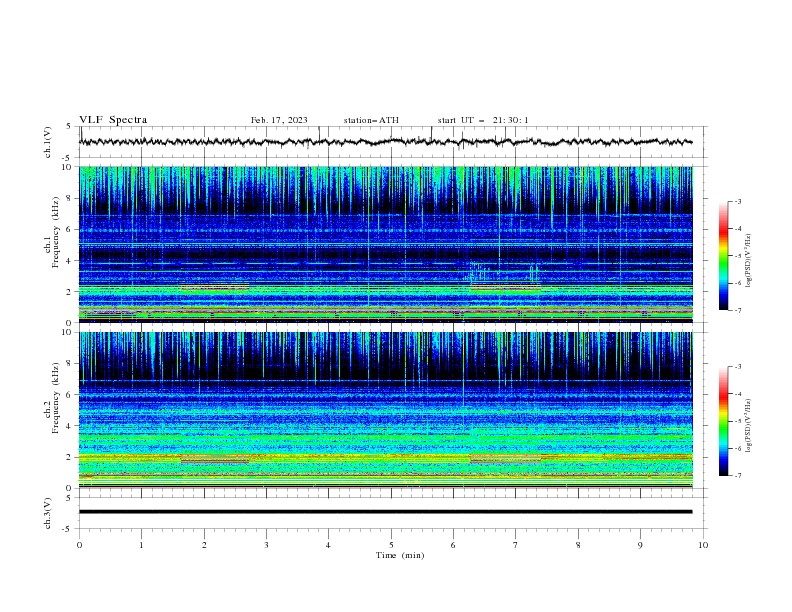Click the 'station=ATH' label
This screenshot has height=612, width=792.
point(371,120)
